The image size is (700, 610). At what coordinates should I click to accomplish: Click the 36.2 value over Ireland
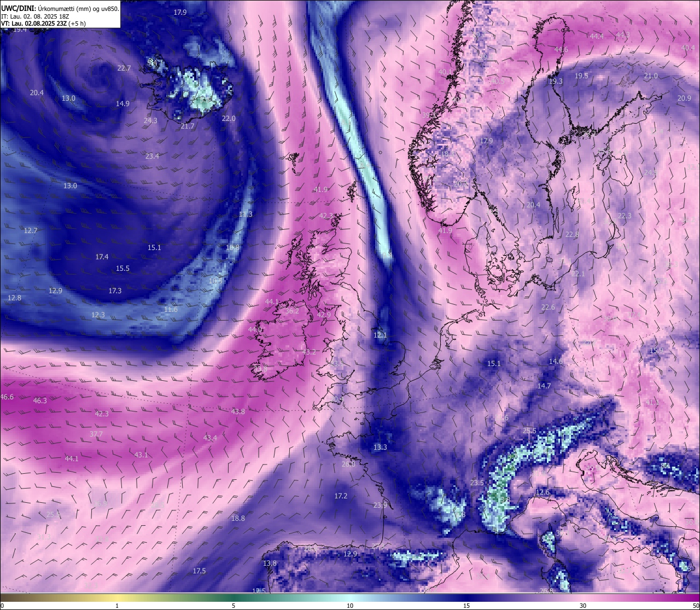point(293,311)
